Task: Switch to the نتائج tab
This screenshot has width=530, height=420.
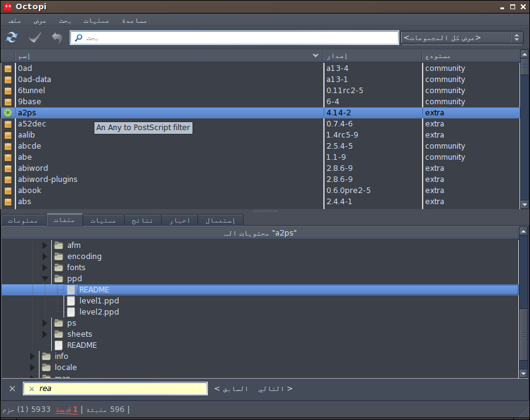Action: coord(143,221)
